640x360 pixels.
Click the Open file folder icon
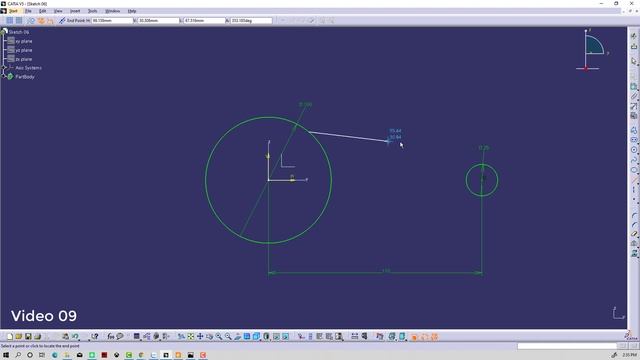click(x=19, y=337)
